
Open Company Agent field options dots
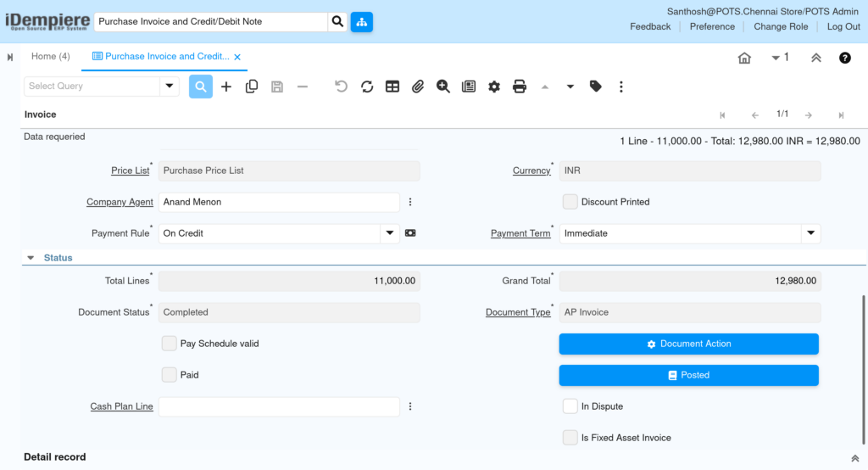pyautogui.click(x=410, y=202)
